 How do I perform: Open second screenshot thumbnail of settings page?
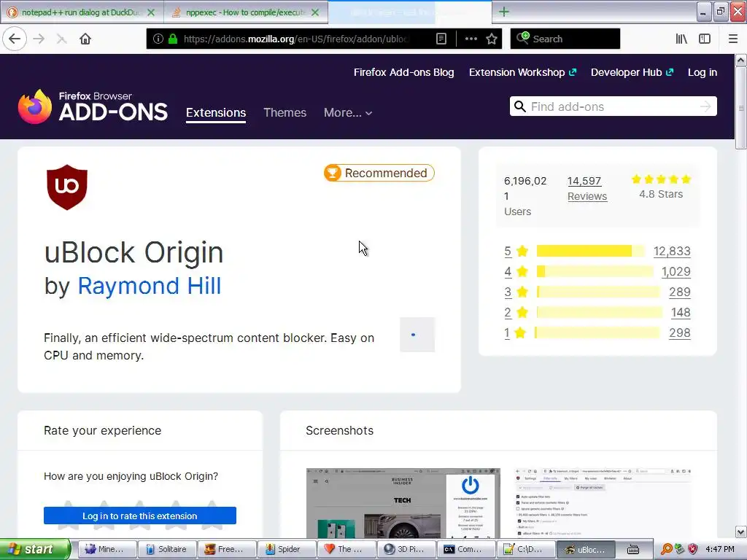(x=603, y=503)
